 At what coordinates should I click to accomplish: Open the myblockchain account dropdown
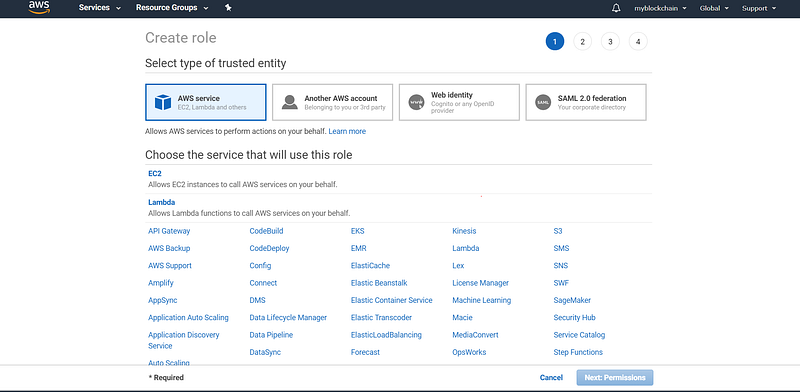coord(660,8)
